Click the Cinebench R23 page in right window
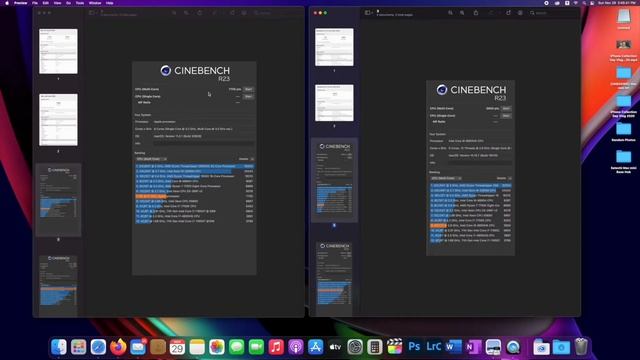 [x=470, y=168]
